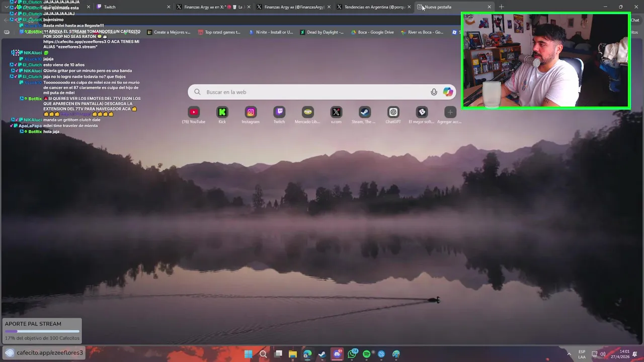Select the 'Nueva pestaña' tab
The width and height of the screenshot is (644, 362).
click(454, 7)
